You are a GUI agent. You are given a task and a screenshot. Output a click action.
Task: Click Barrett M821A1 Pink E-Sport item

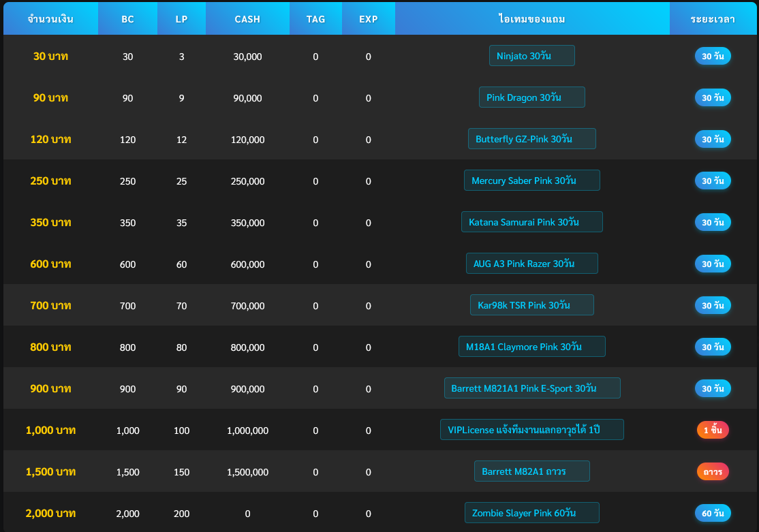pyautogui.click(x=532, y=388)
